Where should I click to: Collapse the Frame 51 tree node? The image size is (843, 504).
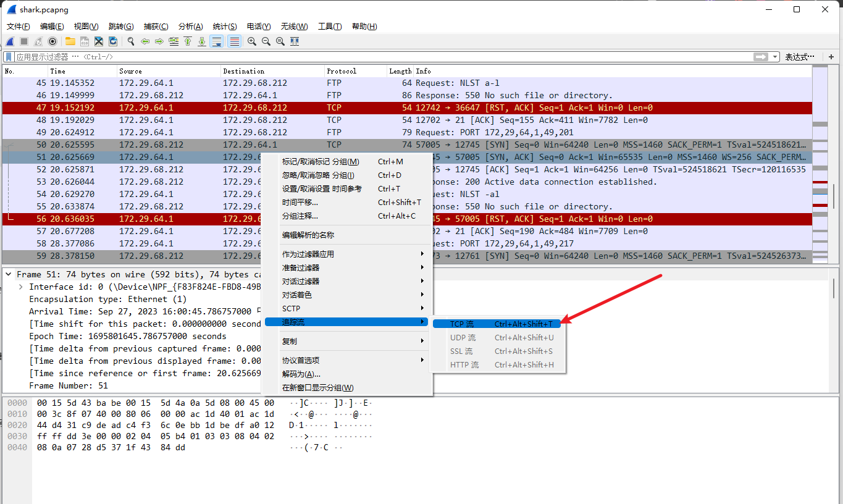click(9, 274)
